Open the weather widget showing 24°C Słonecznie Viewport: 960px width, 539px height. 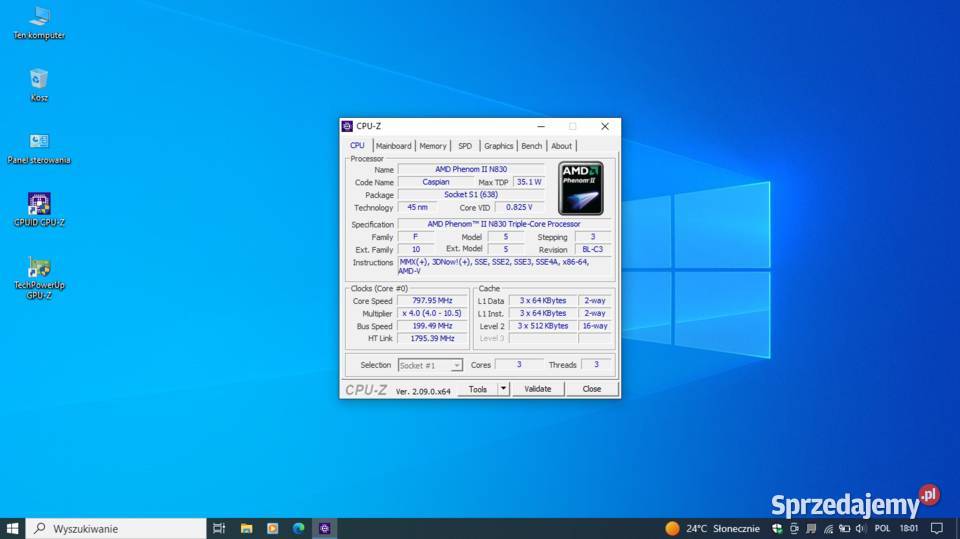[713, 528]
